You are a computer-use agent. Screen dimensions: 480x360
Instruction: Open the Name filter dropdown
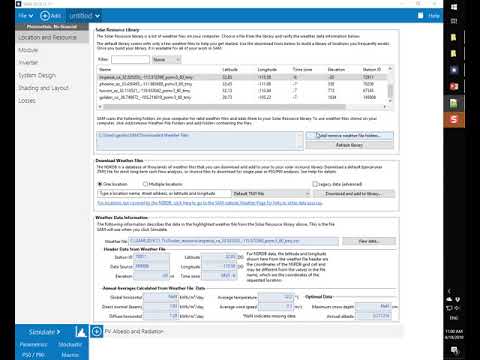tap(166, 60)
